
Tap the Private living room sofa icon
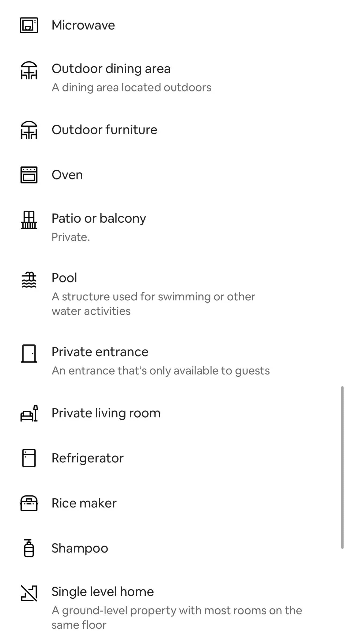[x=29, y=413]
